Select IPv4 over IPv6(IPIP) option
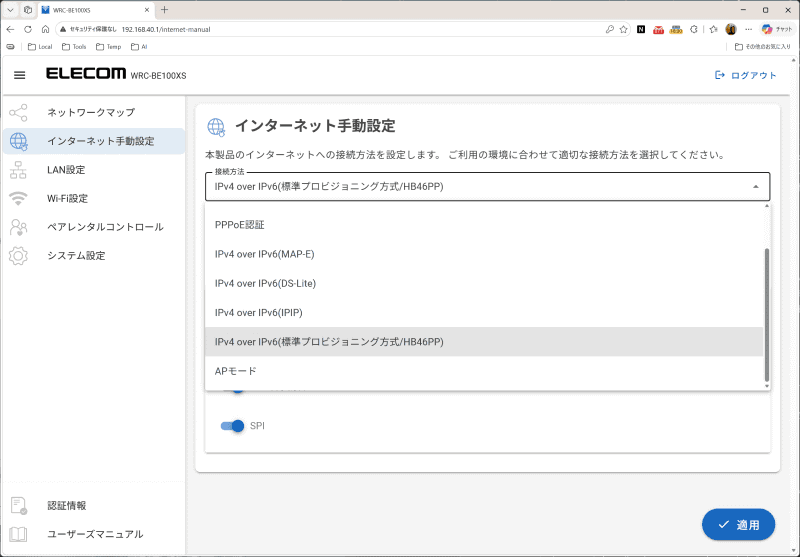800x557 pixels. [484, 313]
